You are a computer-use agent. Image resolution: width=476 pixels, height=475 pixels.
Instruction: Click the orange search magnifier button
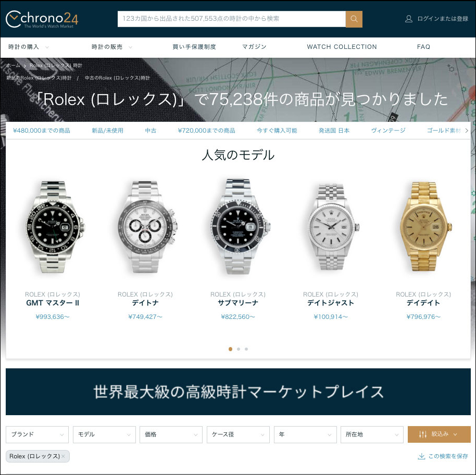click(354, 19)
